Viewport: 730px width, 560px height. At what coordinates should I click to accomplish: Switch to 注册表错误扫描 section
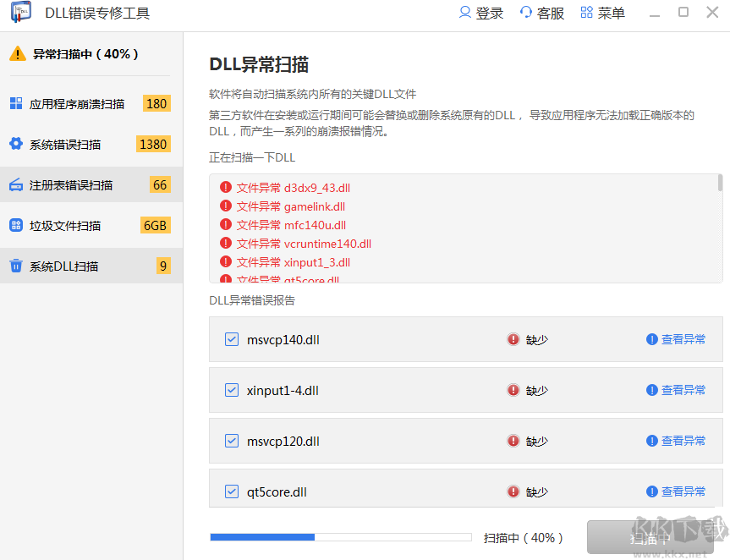91,184
